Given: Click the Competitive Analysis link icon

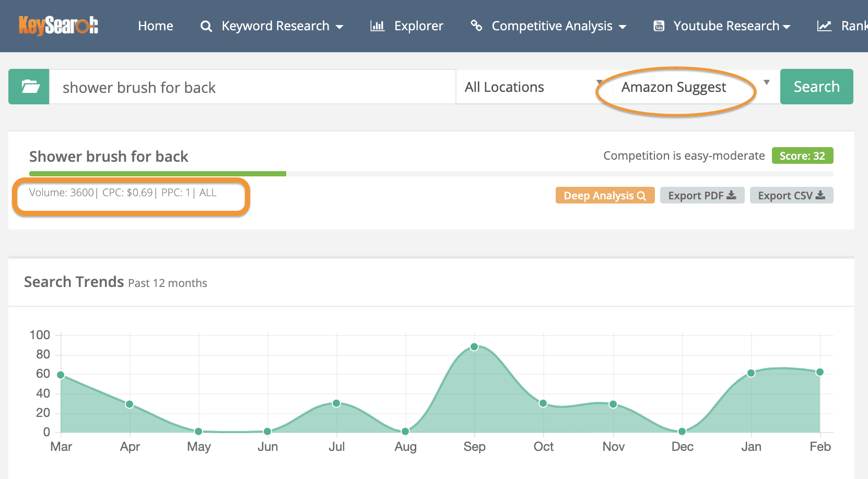Looking at the screenshot, I should [x=477, y=26].
